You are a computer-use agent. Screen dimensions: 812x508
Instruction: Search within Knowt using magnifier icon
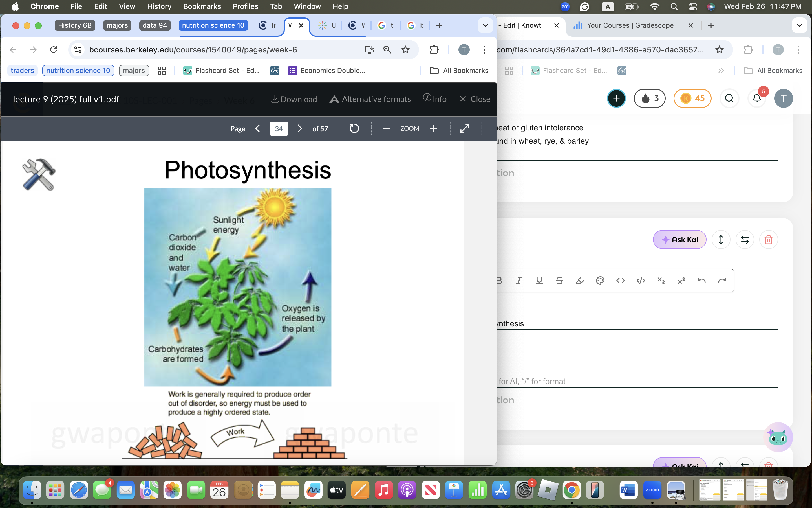[x=729, y=98]
